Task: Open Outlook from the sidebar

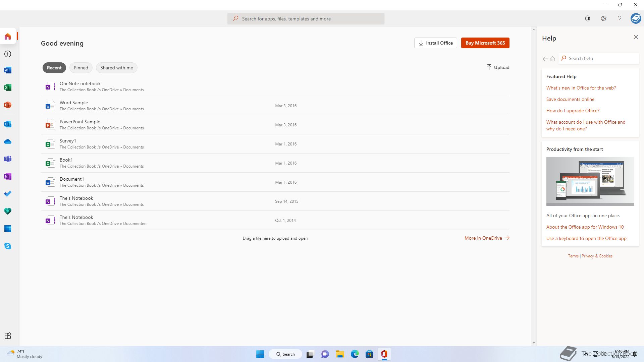Action: coord(8,124)
